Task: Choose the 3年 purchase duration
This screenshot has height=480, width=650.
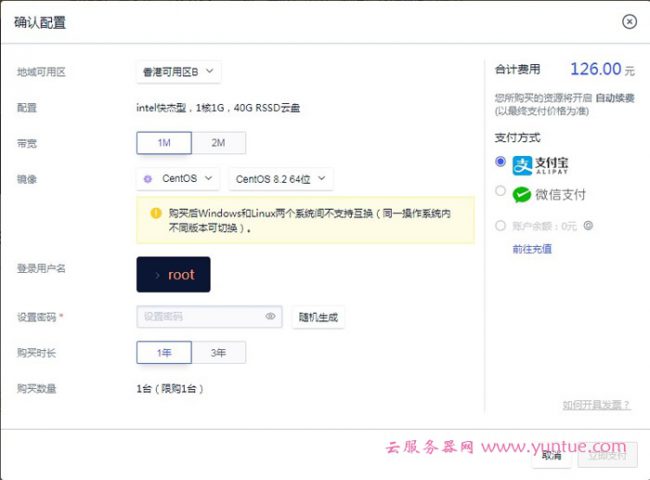Action: [x=218, y=352]
